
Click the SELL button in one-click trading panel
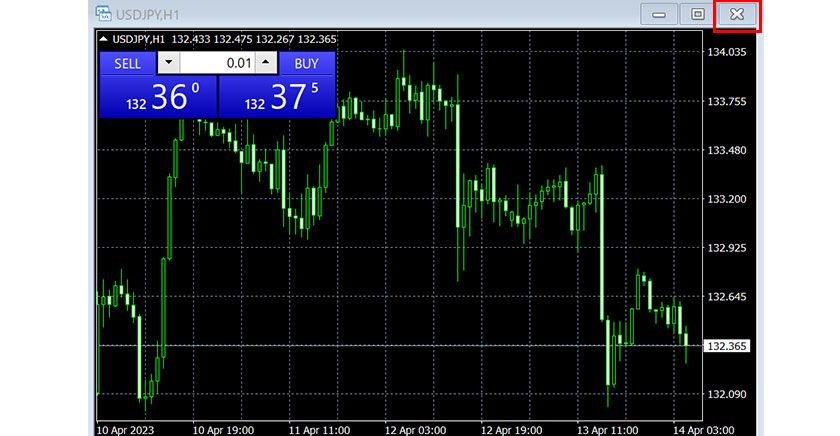coord(127,63)
